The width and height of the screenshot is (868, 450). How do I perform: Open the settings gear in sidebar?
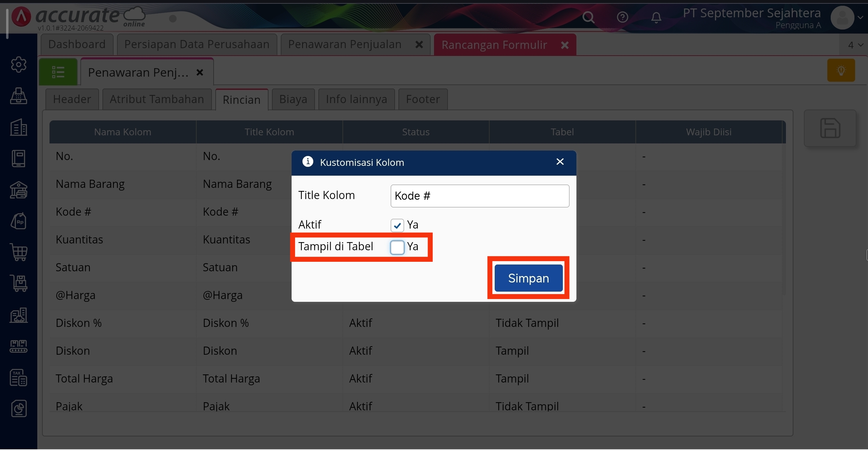19,64
